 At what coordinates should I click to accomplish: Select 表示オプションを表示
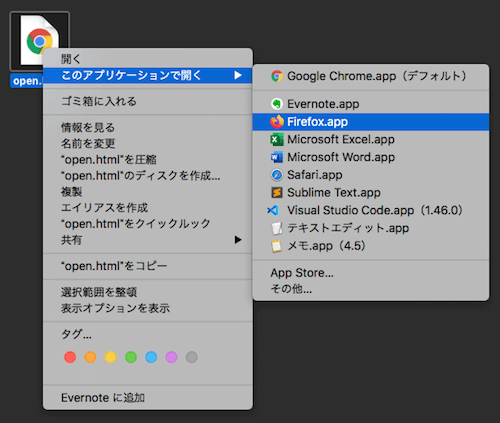click(x=148, y=308)
